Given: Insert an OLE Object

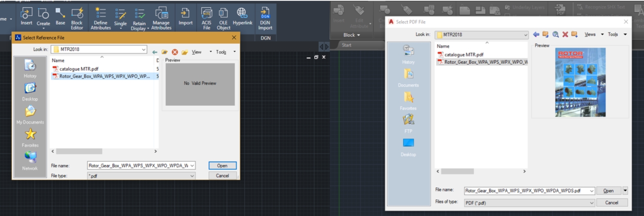Looking at the screenshot, I should click(x=223, y=19).
